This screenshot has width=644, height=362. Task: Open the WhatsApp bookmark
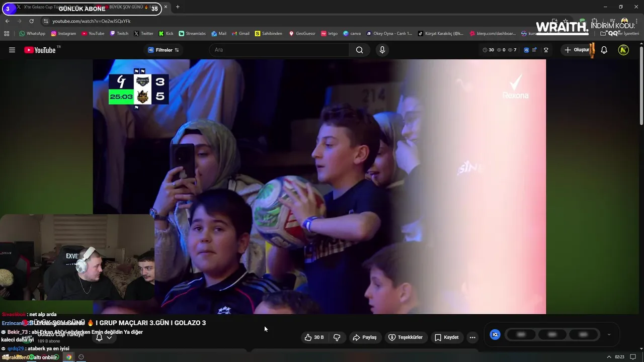point(32,34)
